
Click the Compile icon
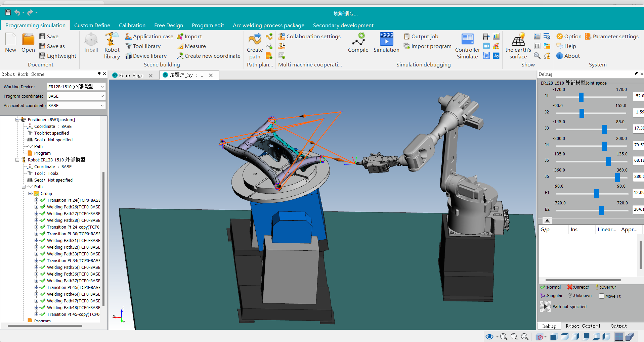[358, 43]
